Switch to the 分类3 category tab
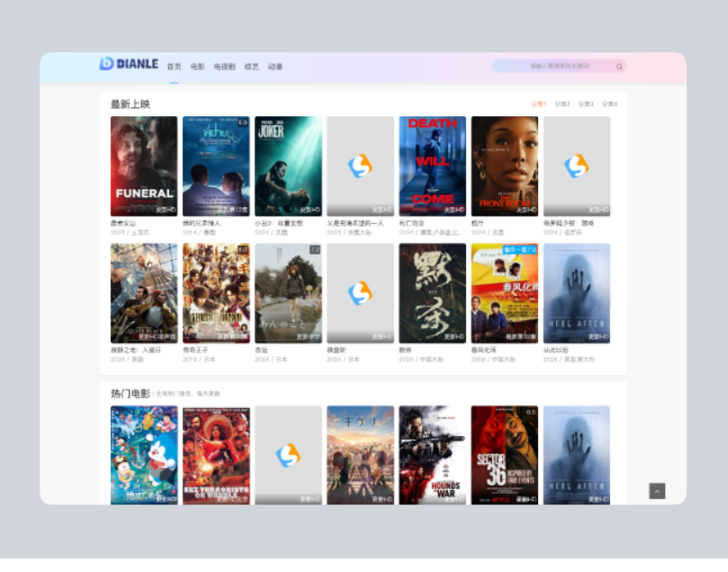The image size is (728, 572). point(586,104)
